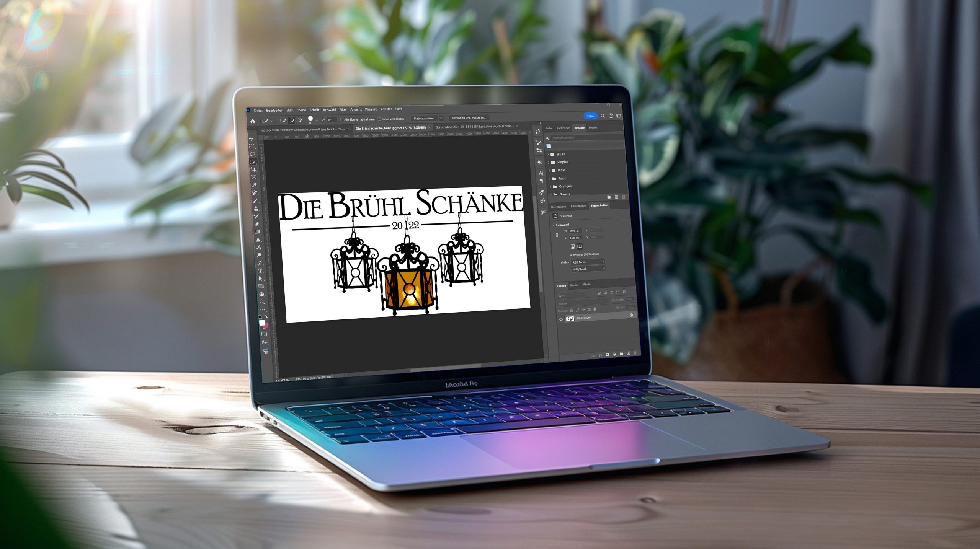Click the 'Motiv auswählen' button

(424, 118)
